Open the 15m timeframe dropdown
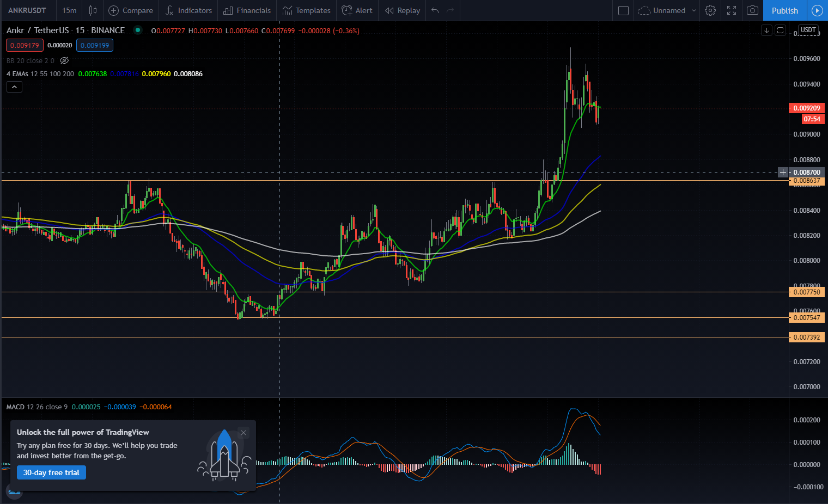 [69, 10]
